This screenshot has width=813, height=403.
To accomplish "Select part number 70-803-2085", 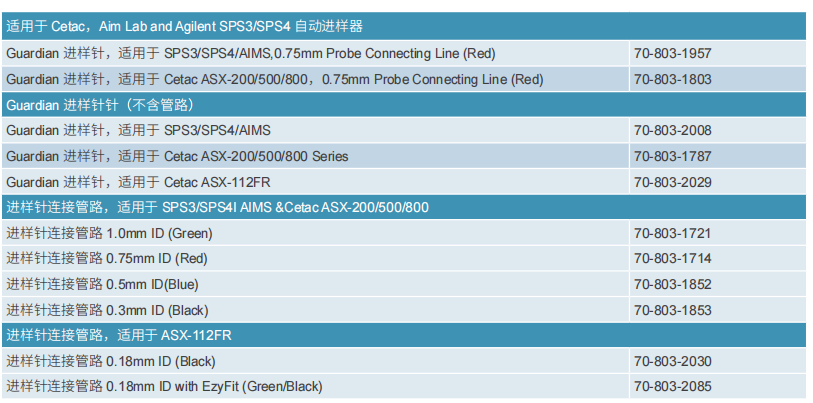I will click(x=673, y=386).
